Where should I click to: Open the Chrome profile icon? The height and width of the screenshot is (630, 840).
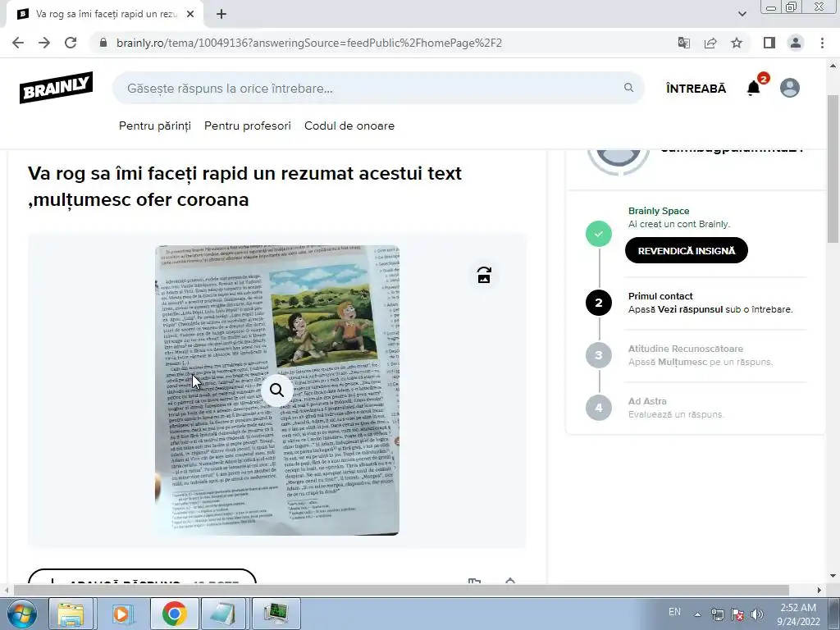point(796,43)
